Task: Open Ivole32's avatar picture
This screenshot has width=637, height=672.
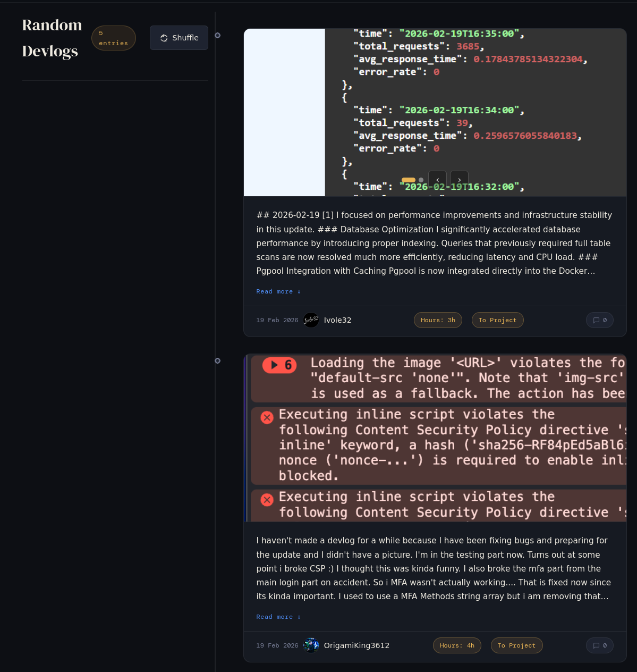Action: tap(311, 320)
